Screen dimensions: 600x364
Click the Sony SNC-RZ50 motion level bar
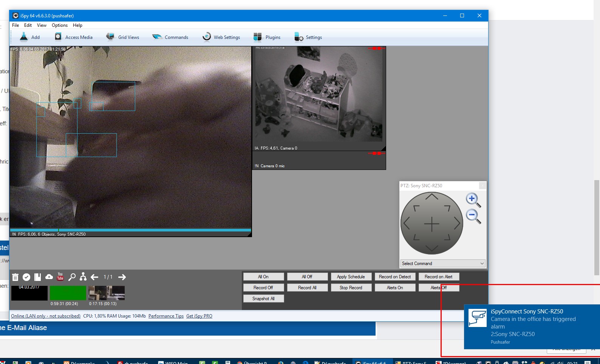coord(130,230)
